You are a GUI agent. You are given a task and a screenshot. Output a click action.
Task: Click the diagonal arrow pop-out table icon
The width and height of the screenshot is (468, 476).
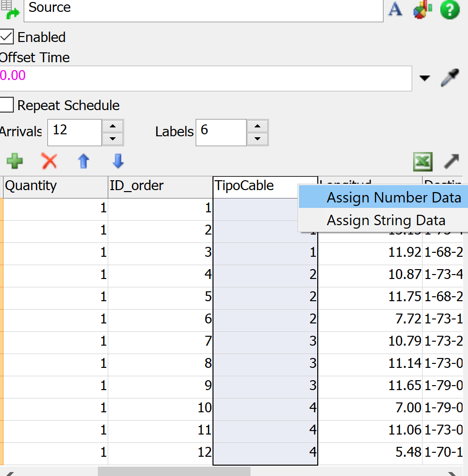pyautogui.click(x=451, y=161)
